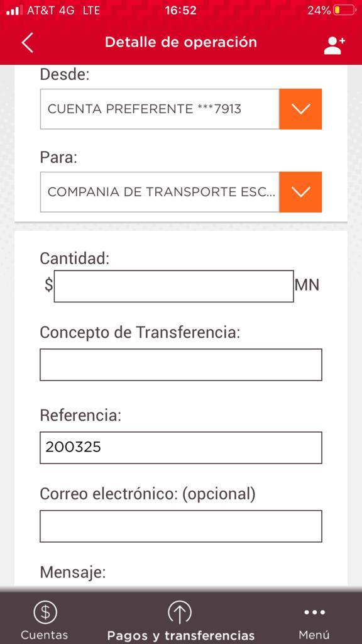Expand the Desde account dropdown
The image size is (362, 644).
tap(300, 108)
